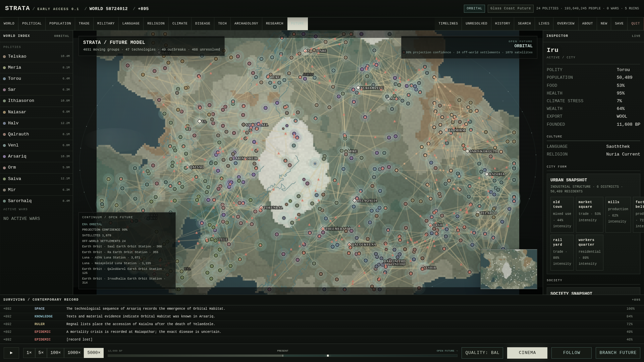The image size is (644, 362).
Task: Click QUIT in the top bar
Action: coord(636,24)
